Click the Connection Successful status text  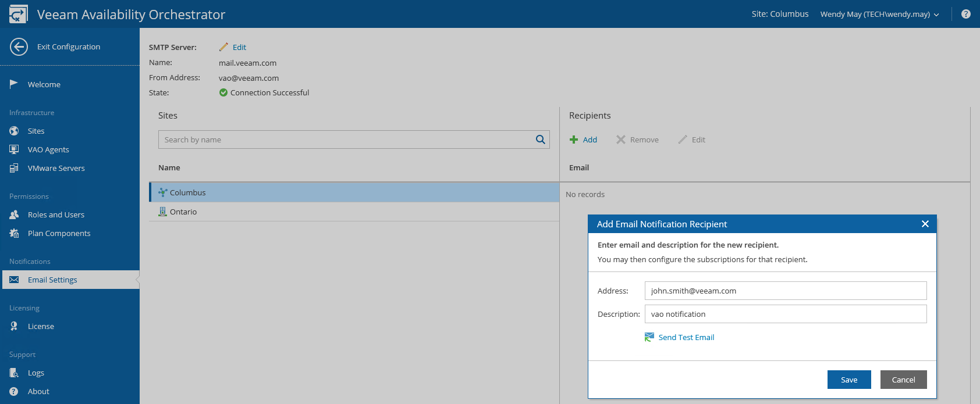(x=269, y=92)
